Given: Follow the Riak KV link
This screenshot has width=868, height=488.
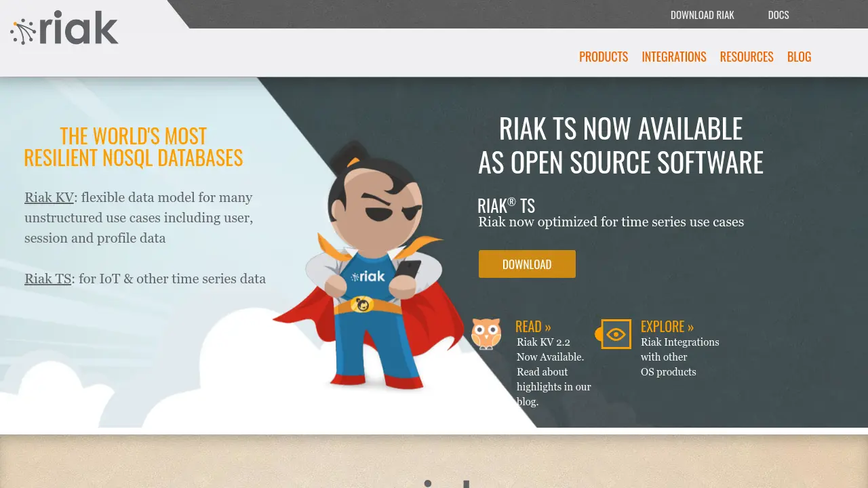Looking at the screenshot, I should [x=49, y=197].
